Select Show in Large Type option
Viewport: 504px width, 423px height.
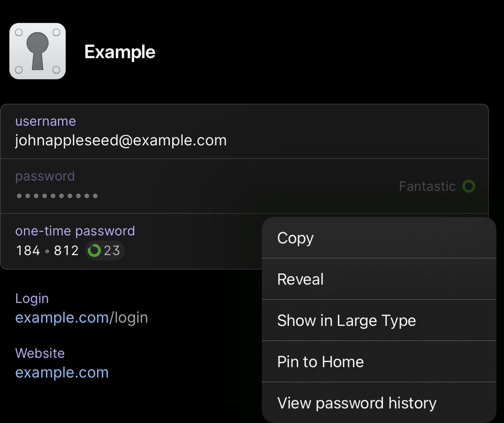click(x=379, y=320)
